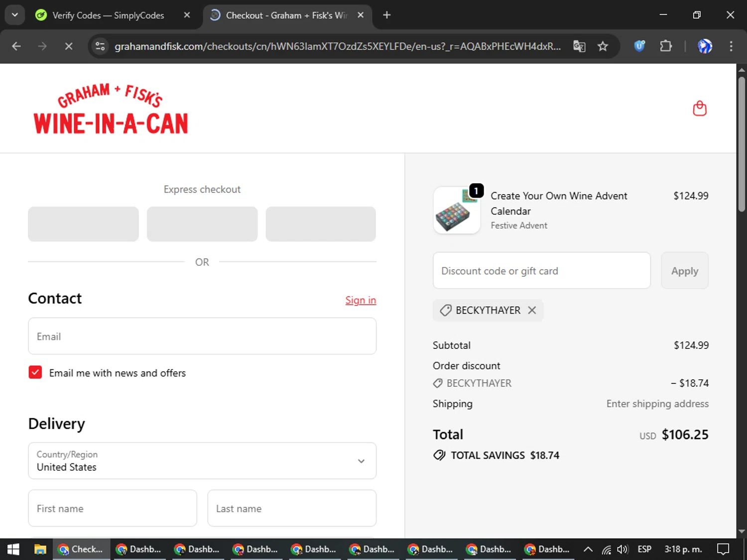Click the TOTAL SAVINGS tag icon
This screenshot has height=560, width=747.
pyautogui.click(x=439, y=455)
